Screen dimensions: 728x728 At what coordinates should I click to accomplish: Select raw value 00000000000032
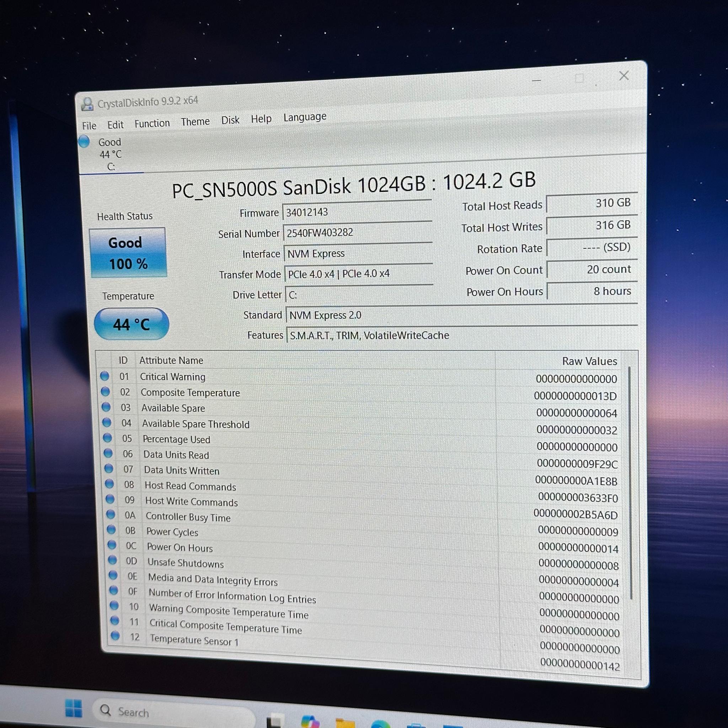tap(577, 430)
